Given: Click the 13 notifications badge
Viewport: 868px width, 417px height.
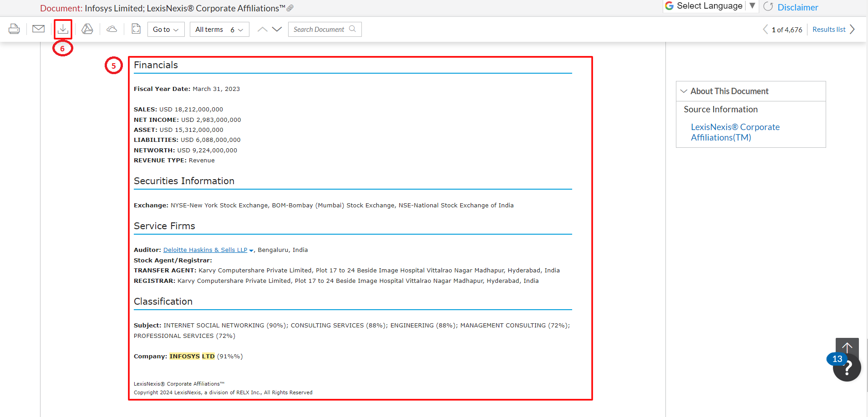Looking at the screenshot, I should point(837,359).
